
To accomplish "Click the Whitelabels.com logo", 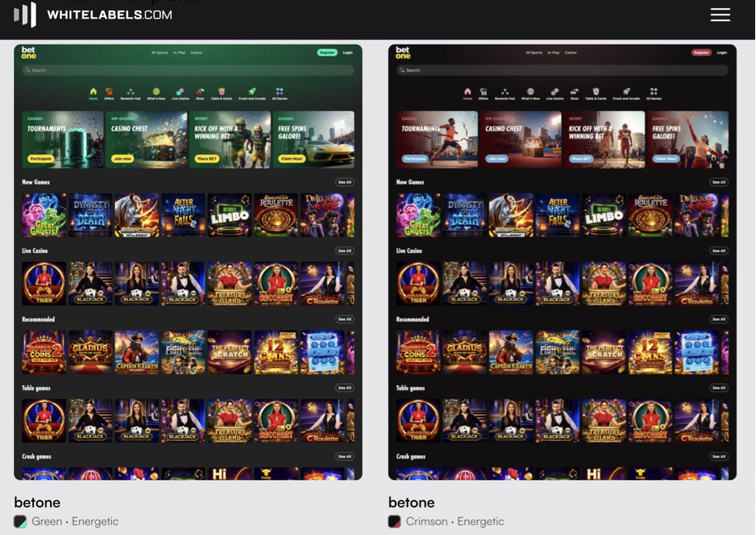I will tap(93, 15).
